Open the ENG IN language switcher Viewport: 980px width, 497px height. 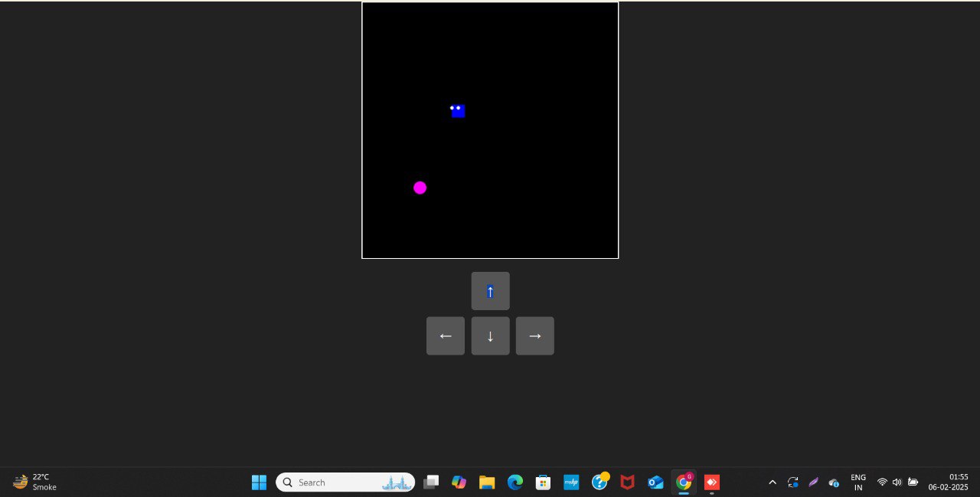[x=858, y=482]
